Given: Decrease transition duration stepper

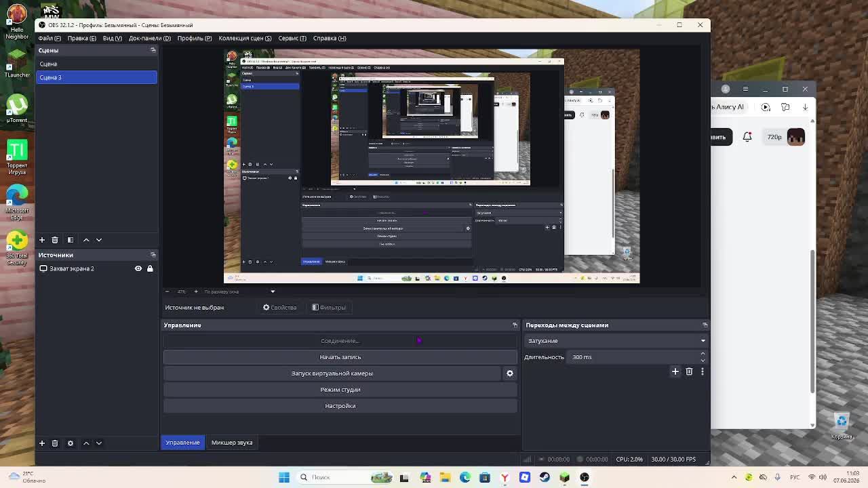Looking at the screenshot, I should (x=703, y=360).
